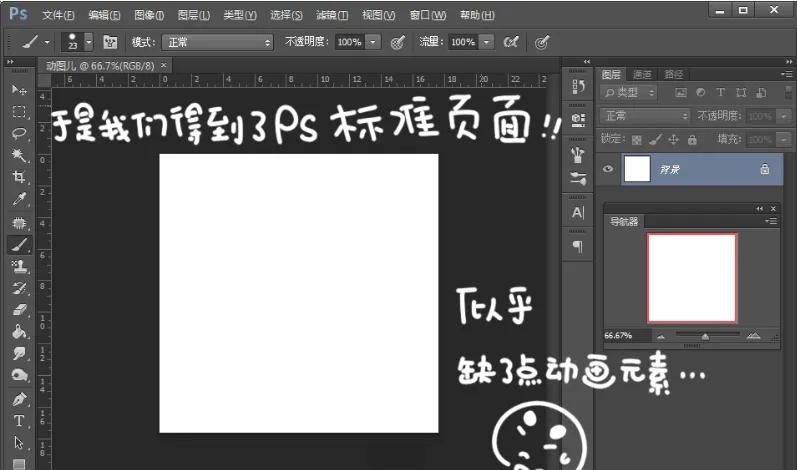Toggle pixel layer filter
Image resolution: width=797 pixels, height=470 pixels.
[681, 92]
